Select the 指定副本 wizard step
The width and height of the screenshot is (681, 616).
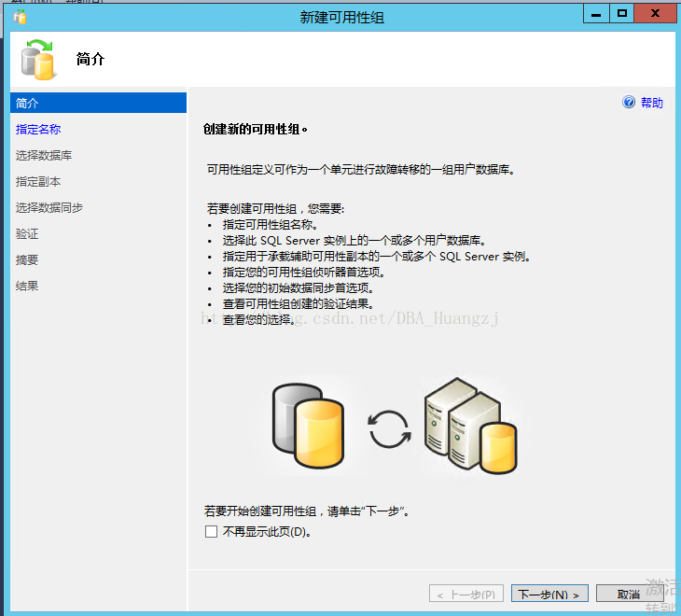[38, 182]
